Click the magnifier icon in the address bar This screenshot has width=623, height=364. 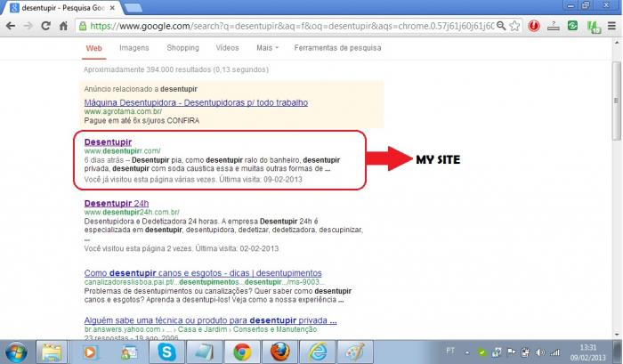[501, 26]
